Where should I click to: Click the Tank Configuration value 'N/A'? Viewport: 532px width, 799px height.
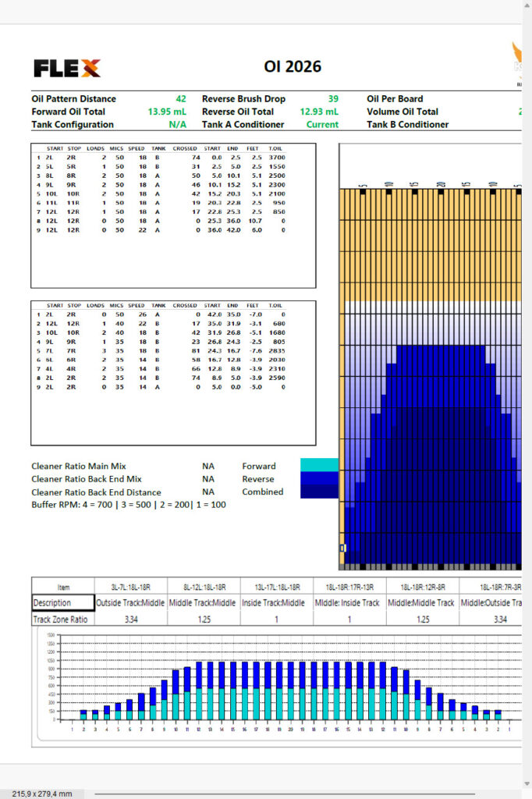(177, 124)
